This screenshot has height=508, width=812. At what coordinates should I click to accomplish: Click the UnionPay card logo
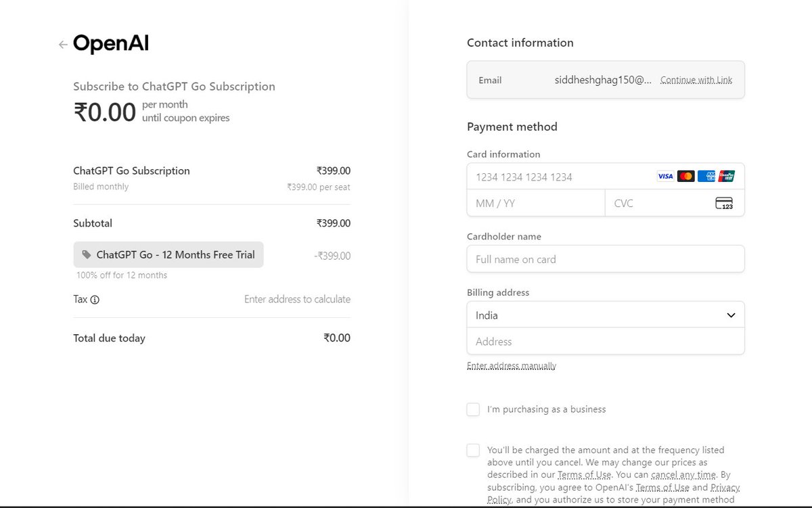tap(727, 177)
